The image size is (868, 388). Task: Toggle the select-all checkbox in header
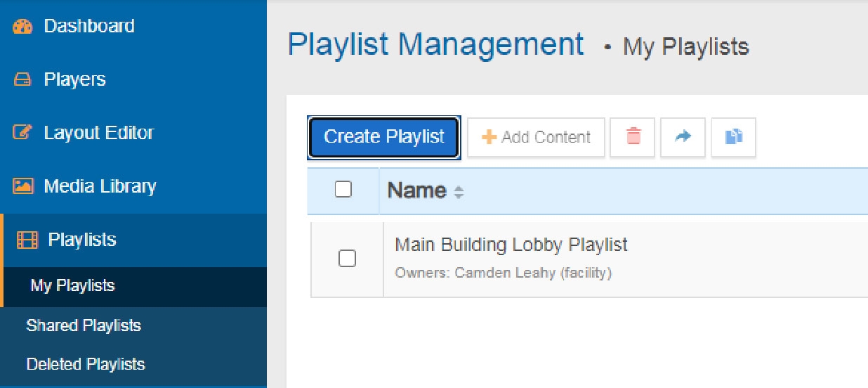pyautogui.click(x=343, y=190)
